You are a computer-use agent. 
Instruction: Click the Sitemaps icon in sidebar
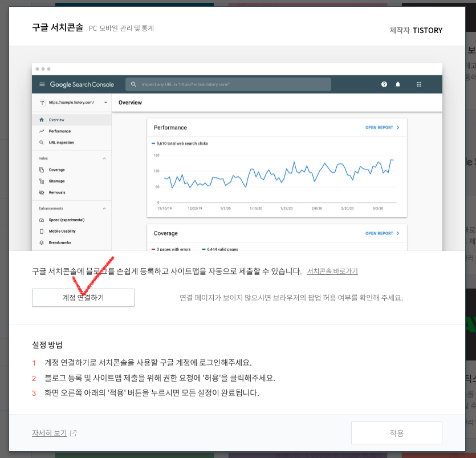(42, 181)
